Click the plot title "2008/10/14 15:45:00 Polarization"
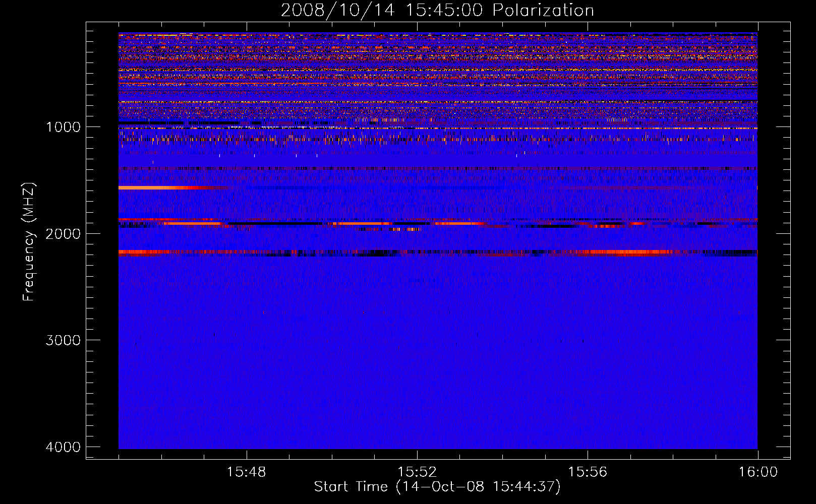The height and width of the screenshot is (504, 816). click(437, 11)
